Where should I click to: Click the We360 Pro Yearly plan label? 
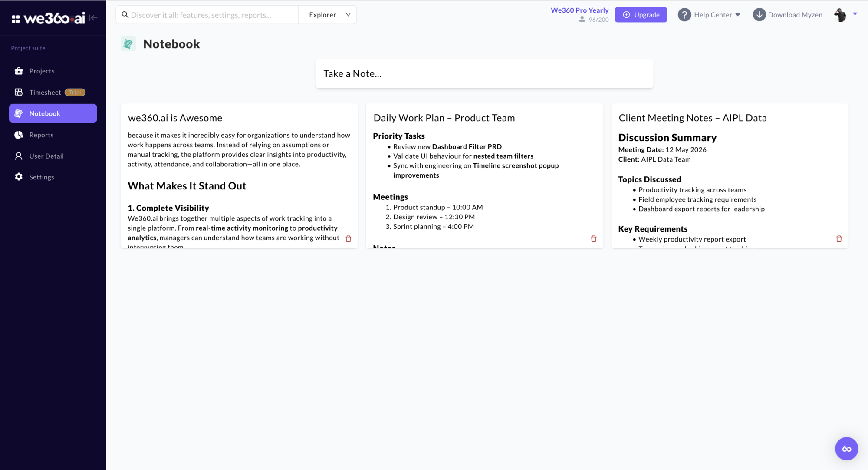579,10
